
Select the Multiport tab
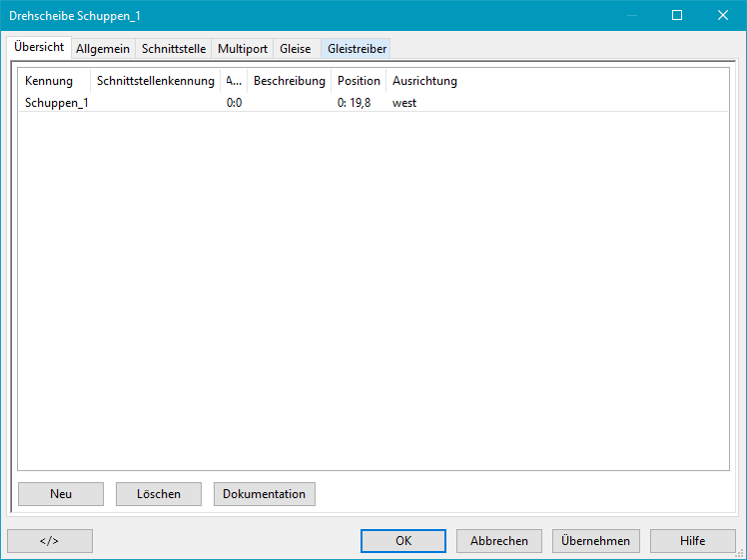(243, 48)
